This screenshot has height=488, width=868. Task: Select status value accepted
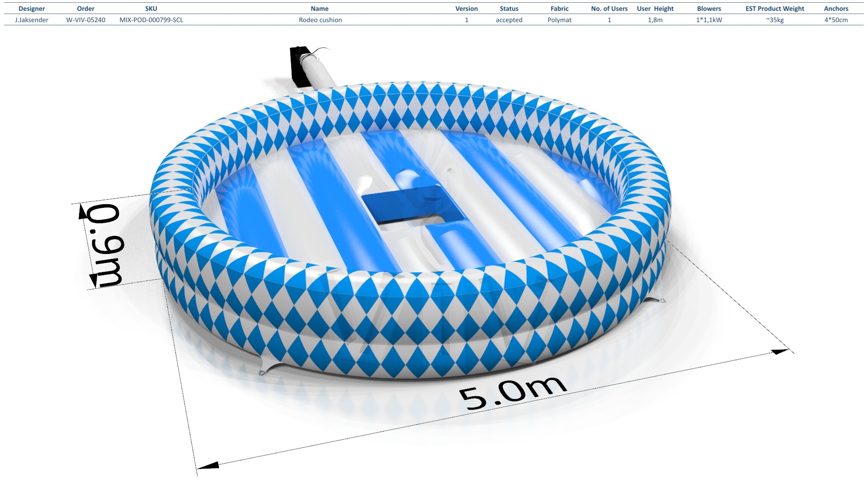tap(509, 20)
